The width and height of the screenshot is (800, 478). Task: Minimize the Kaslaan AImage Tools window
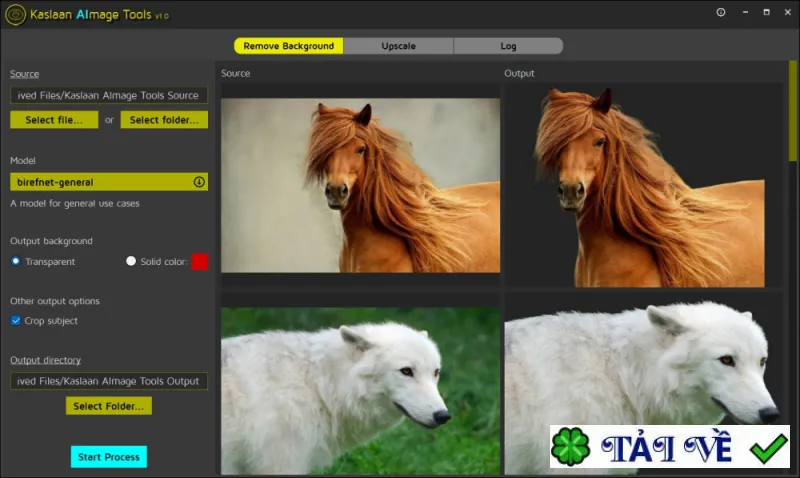click(745, 12)
